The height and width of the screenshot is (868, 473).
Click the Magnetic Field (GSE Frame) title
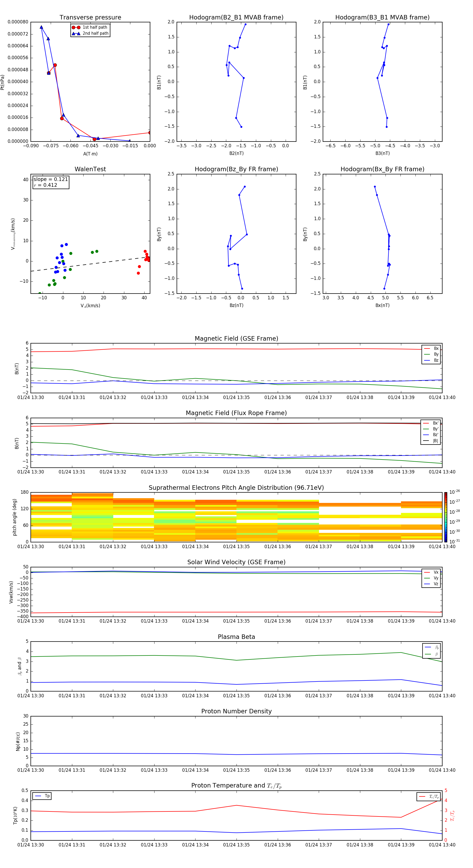click(236, 339)
